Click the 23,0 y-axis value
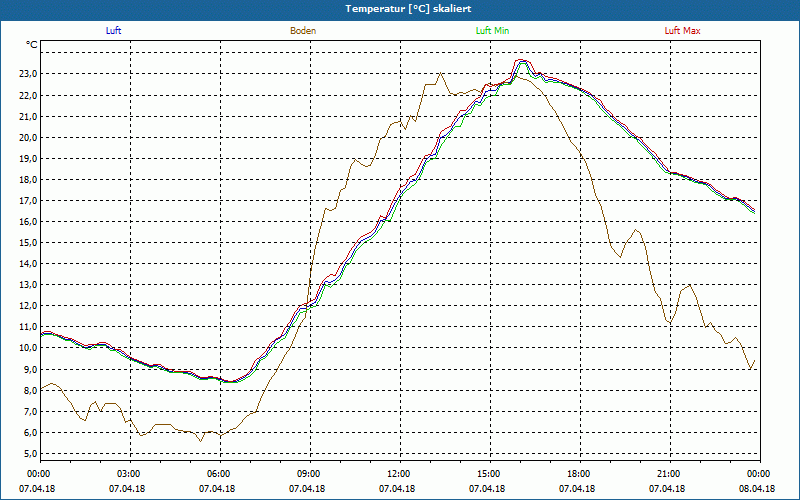Screen dimensions: 800x500 pyautogui.click(x=29, y=74)
